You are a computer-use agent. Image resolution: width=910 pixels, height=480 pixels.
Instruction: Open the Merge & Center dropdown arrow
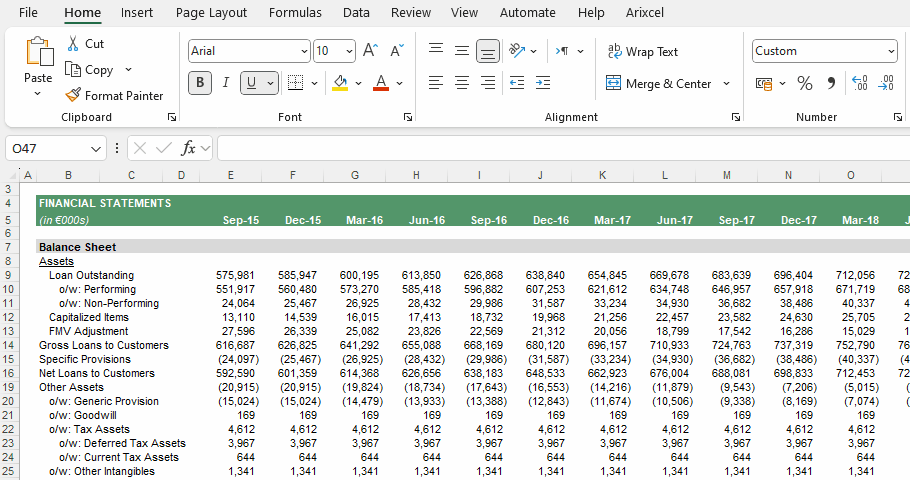[x=726, y=84]
